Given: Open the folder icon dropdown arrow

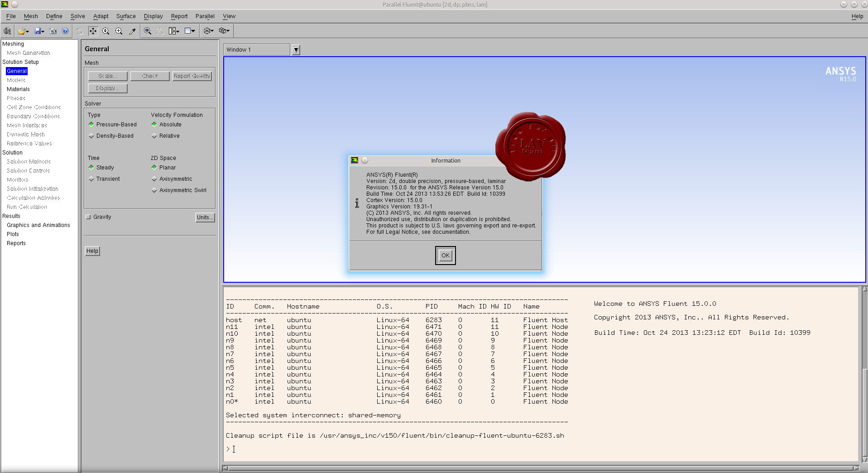Looking at the screenshot, I should pos(27,31).
